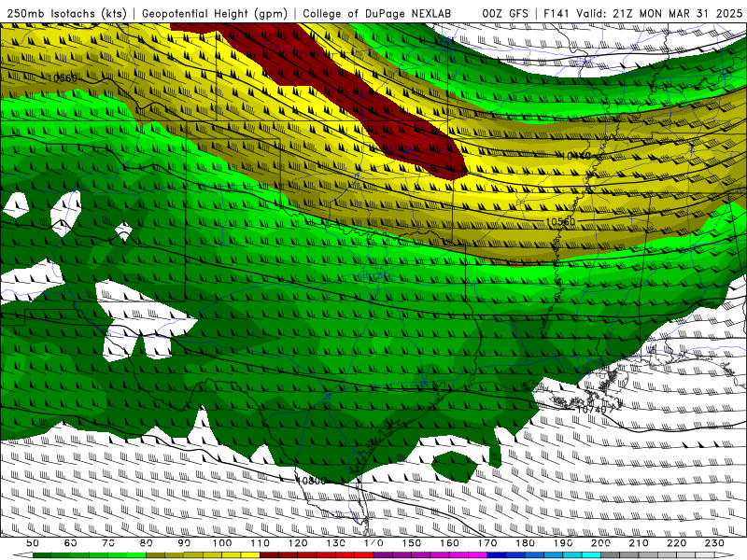Click the 170 knot label on the color scale
Image resolution: width=747 pixels, height=560 pixels.
coord(486,543)
